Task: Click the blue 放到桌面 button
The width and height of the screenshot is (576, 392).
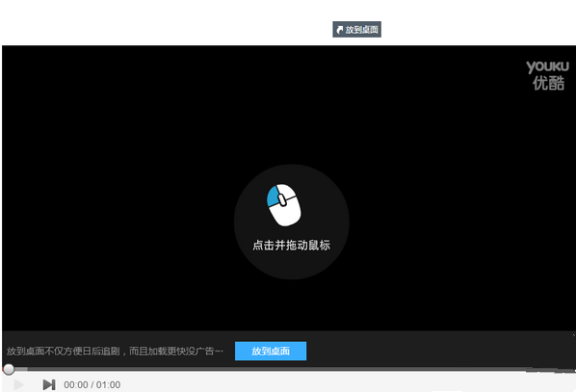Action: [271, 351]
